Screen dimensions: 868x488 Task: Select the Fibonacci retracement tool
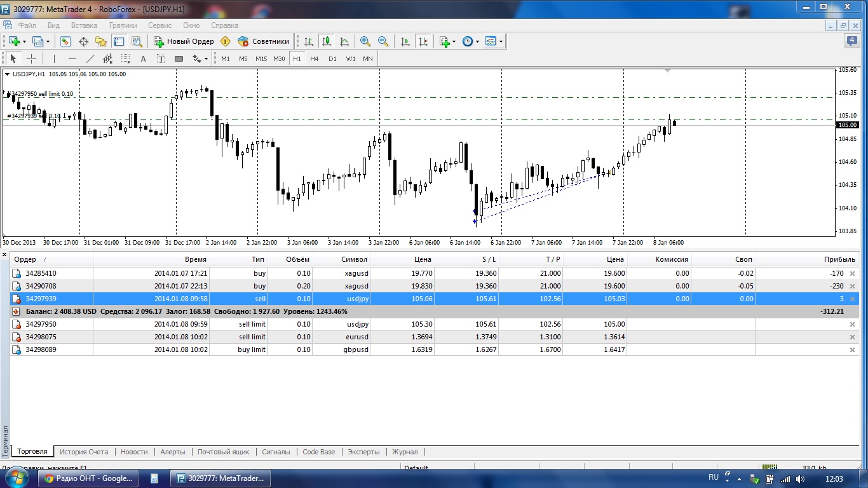(x=126, y=58)
